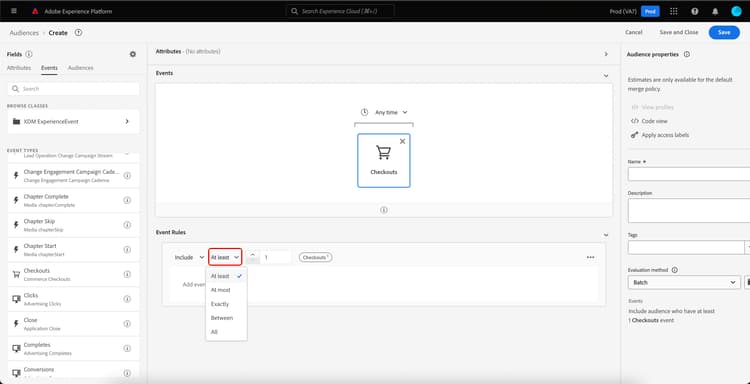The image size is (750, 384).
Task: Click the info icon beside Audience properties
Action: [687, 55]
